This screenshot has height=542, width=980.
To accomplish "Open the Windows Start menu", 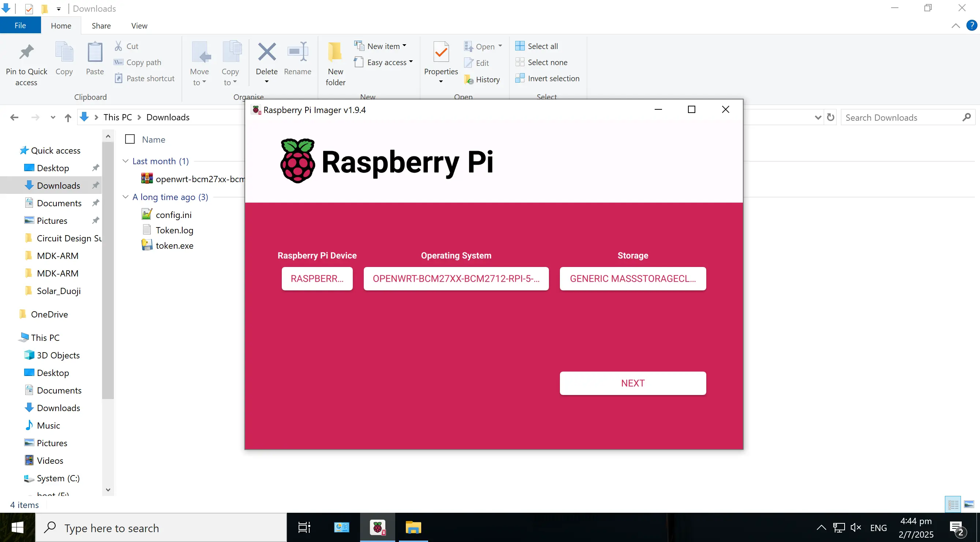I will (18, 528).
